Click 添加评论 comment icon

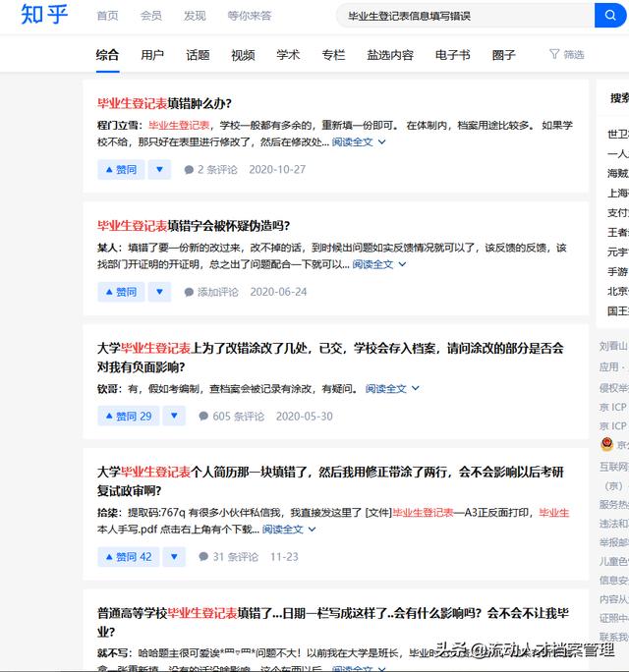(x=190, y=292)
